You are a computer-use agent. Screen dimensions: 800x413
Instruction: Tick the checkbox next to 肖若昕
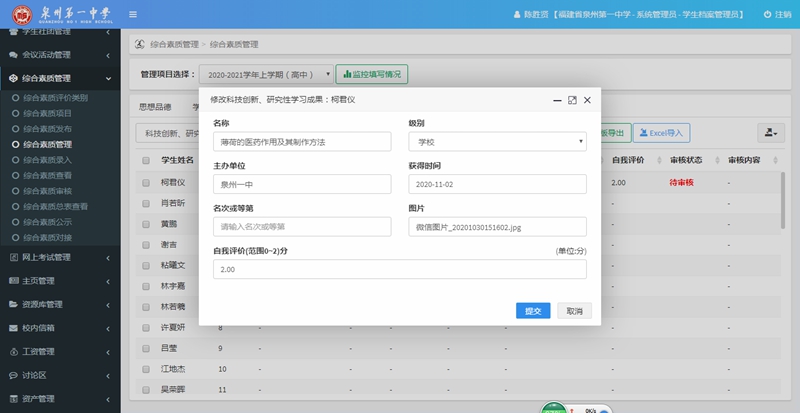click(146, 204)
